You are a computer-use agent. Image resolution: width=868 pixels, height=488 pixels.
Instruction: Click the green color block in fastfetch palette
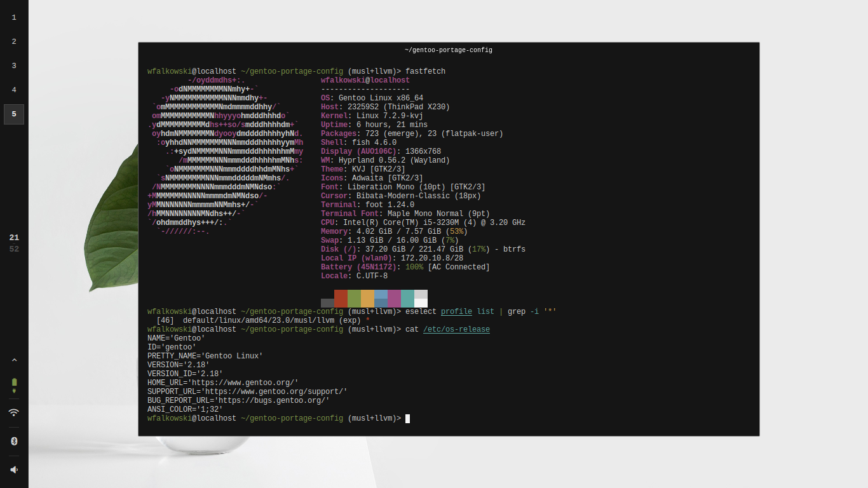tap(354, 299)
